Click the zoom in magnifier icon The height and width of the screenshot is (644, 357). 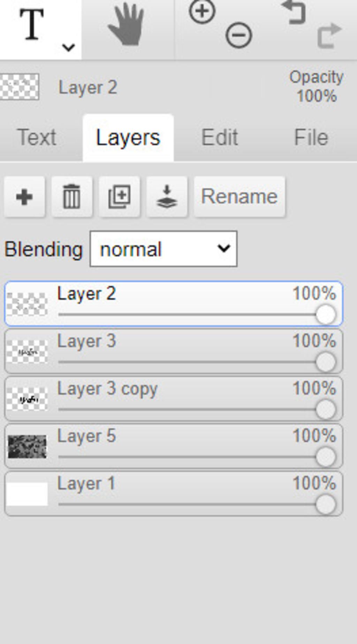tap(202, 11)
